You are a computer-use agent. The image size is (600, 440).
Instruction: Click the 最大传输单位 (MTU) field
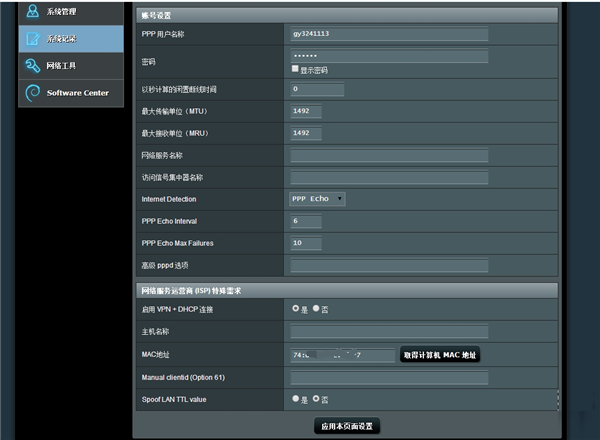click(306, 110)
